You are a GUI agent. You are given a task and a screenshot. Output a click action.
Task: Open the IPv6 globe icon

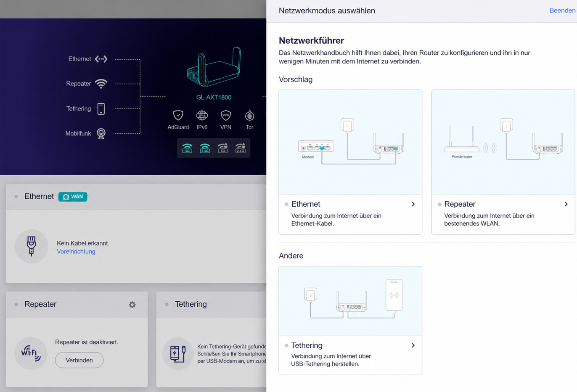(x=202, y=115)
